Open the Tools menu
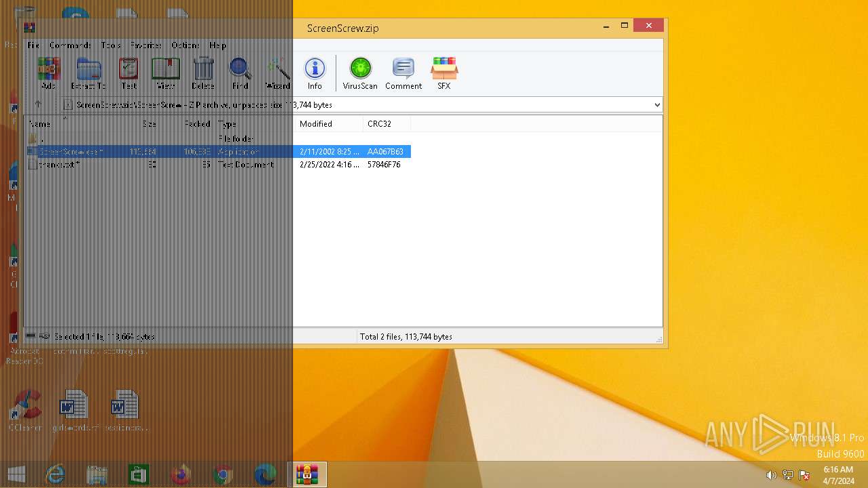The height and width of the screenshot is (488, 868). (111, 45)
